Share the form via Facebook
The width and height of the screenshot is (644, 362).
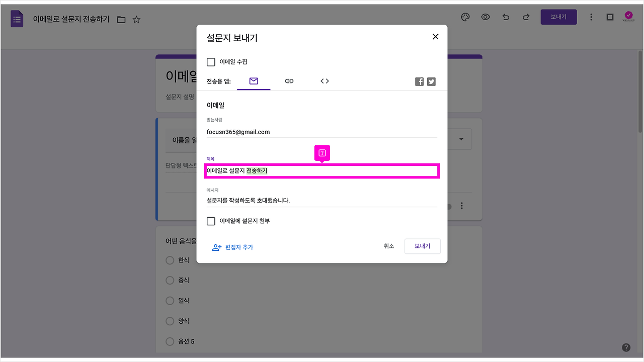tap(419, 81)
